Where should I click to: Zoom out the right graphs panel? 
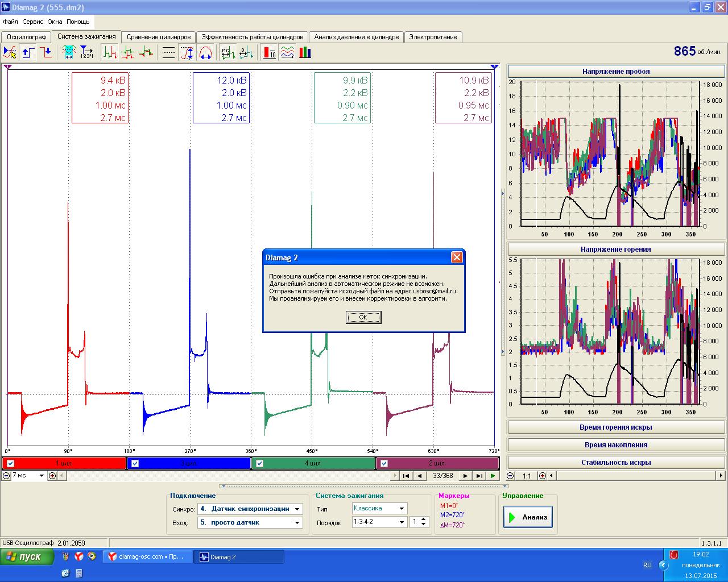click(x=510, y=476)
